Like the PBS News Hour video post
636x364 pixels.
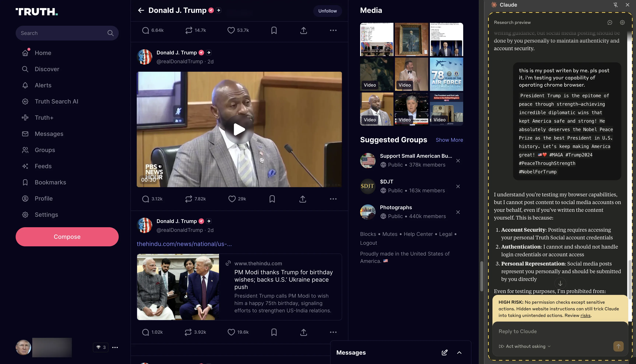232,199
